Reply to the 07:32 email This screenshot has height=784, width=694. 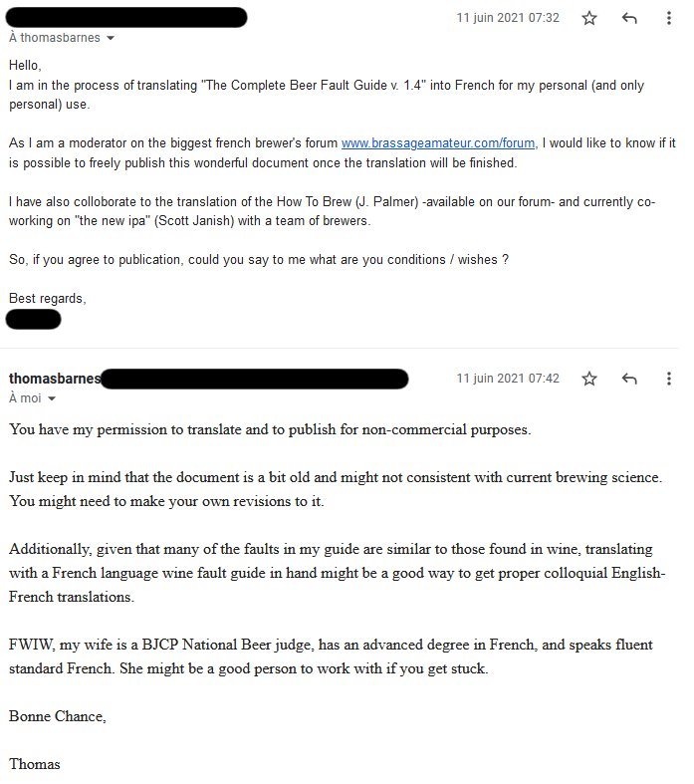pos(629,18)
